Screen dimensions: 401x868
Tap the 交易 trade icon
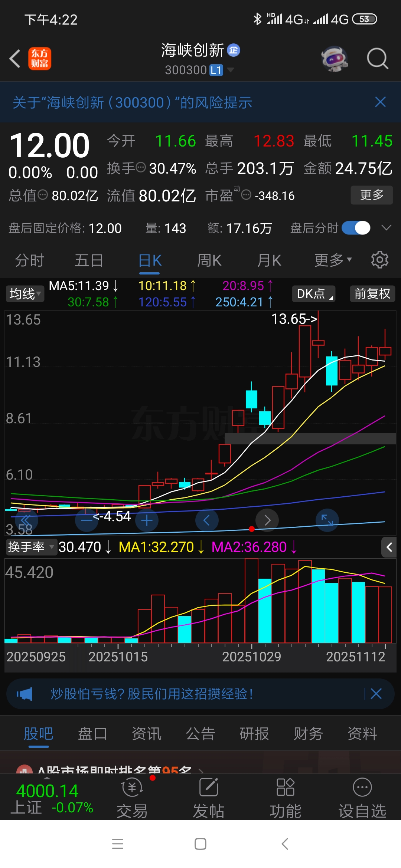tap(132, 798)
